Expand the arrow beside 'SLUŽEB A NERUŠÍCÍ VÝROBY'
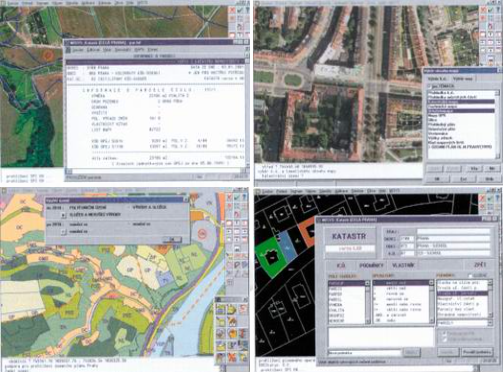503x372 pixels. [x=63, y=215]
